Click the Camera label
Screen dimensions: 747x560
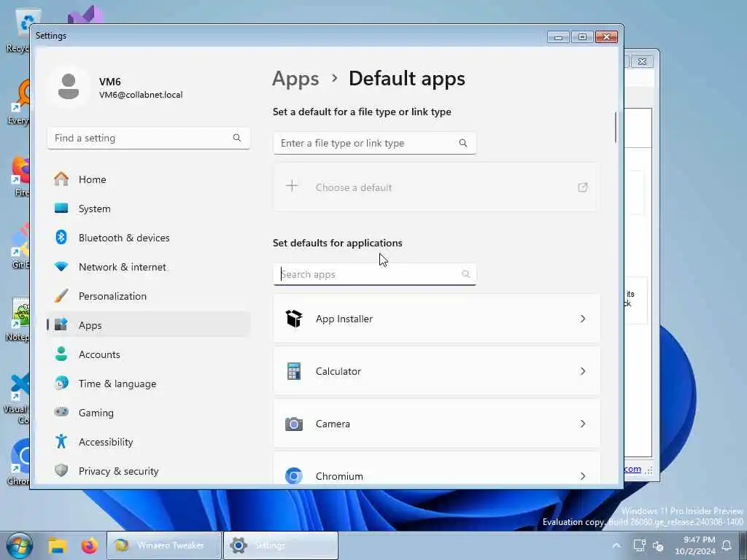(333, 424)
